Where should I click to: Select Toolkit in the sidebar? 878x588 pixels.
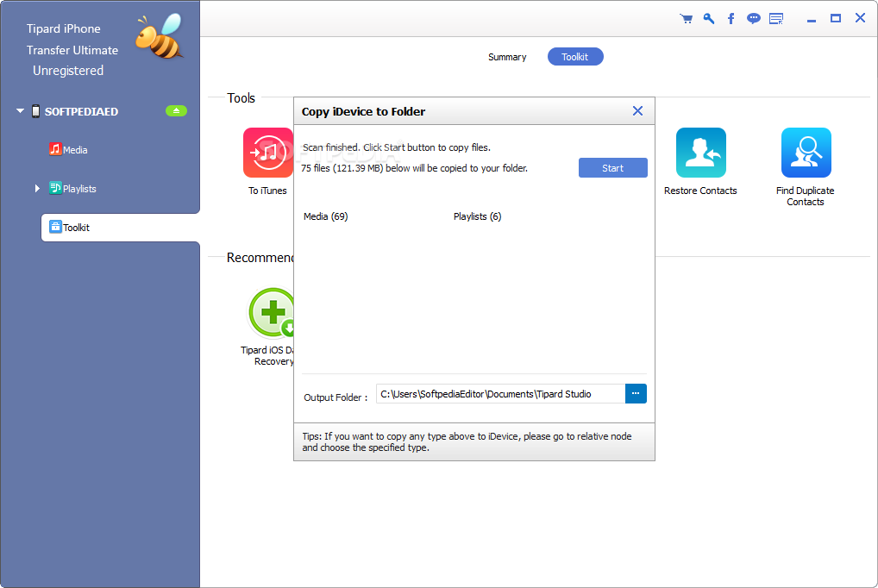coord(120,228)
